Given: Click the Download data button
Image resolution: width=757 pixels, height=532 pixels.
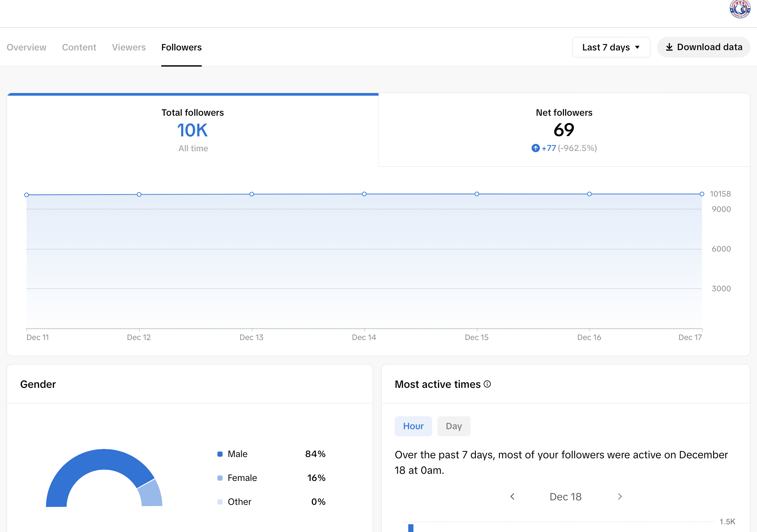Looking at the screenshot, I should (x=704, y=47).
